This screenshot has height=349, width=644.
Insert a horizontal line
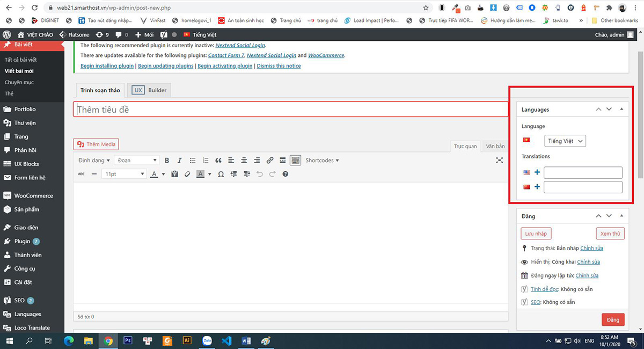coord(94,174)
